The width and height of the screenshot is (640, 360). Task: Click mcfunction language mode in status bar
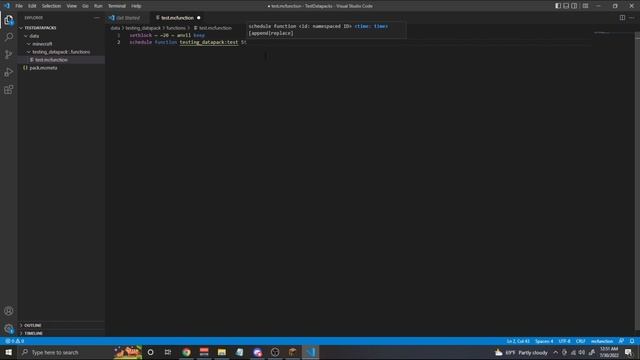pyautogui.click(x=602, y=341)
